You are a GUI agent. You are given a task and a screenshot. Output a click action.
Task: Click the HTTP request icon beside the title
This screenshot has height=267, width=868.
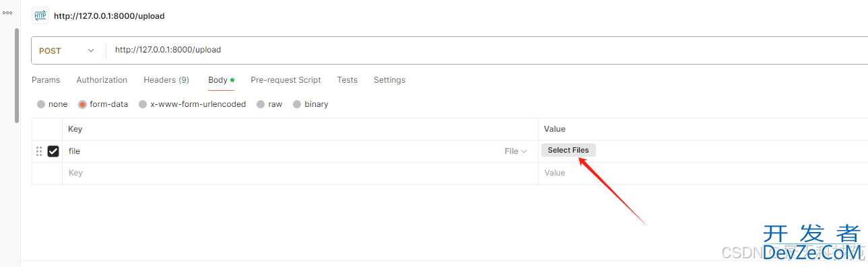point(40,15)
